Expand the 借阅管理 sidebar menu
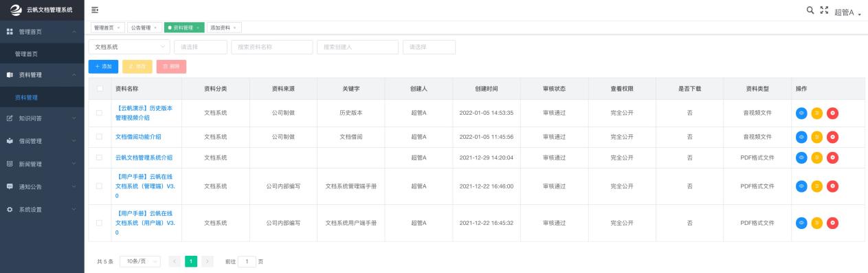 (x=42, y=141)
